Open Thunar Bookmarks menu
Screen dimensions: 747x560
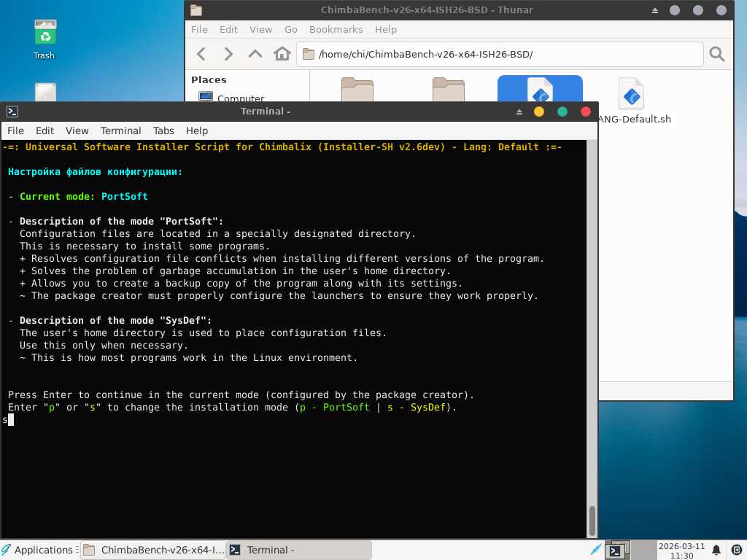[336, 29]
